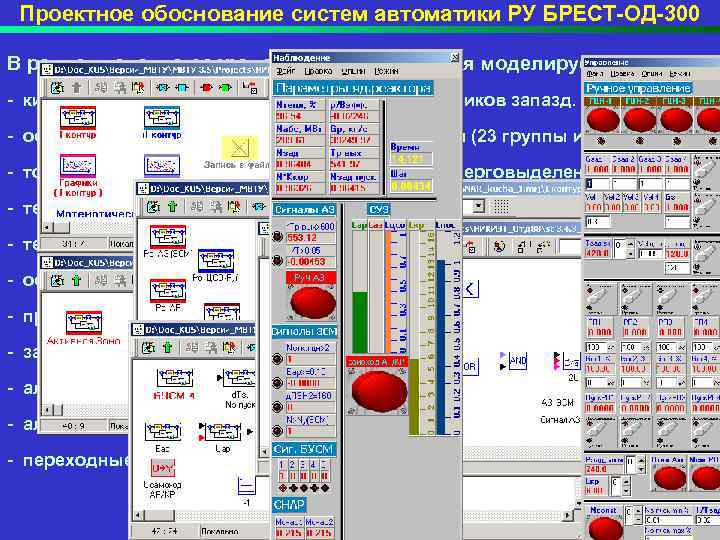Click the large red button under СУЗ 'Самоход' label
Image resolution: width=720 pixels, height=540 pixels.
tap(379, 390)
